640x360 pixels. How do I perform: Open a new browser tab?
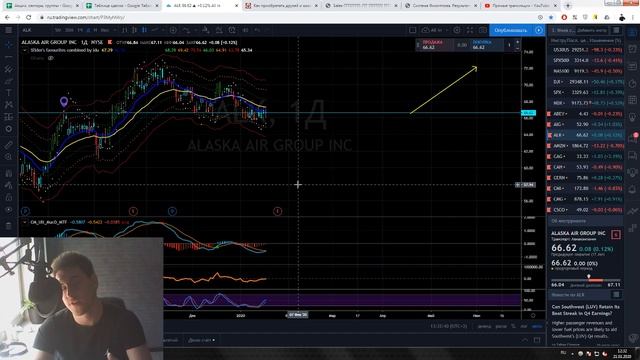pos(568,6)
